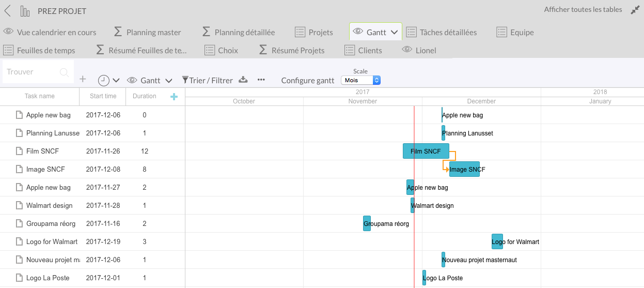This screenshot has height=288, width=644.
Task: Open the Equipe tab
Action: tap(515, 32)
